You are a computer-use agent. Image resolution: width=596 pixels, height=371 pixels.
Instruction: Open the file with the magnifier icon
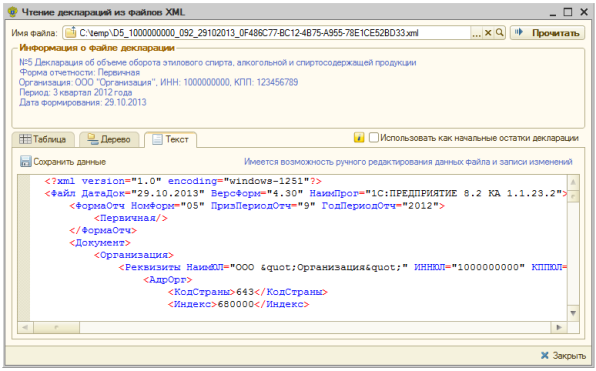(499, 33)
